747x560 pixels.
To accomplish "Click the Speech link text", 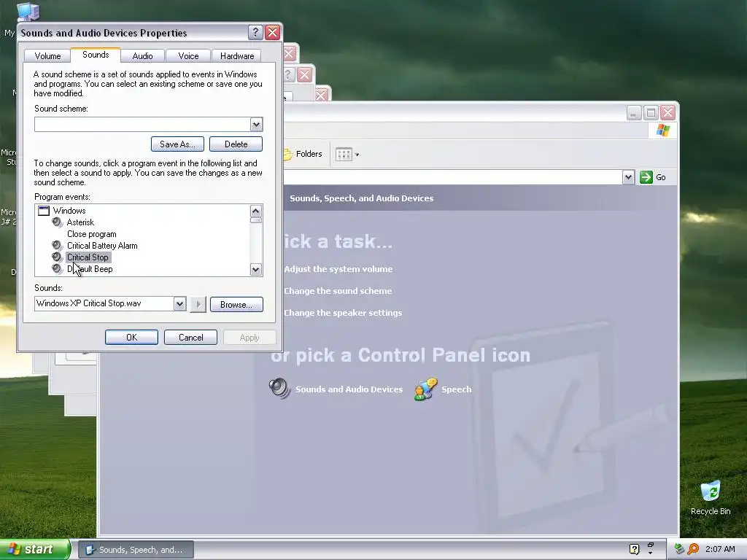I will [x=457, y=389].
